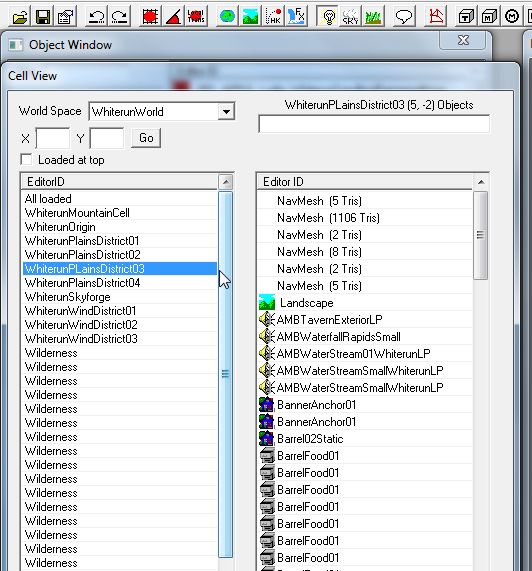
Task: Toggle snap to grid icon
Action: (x=150, y=16)
